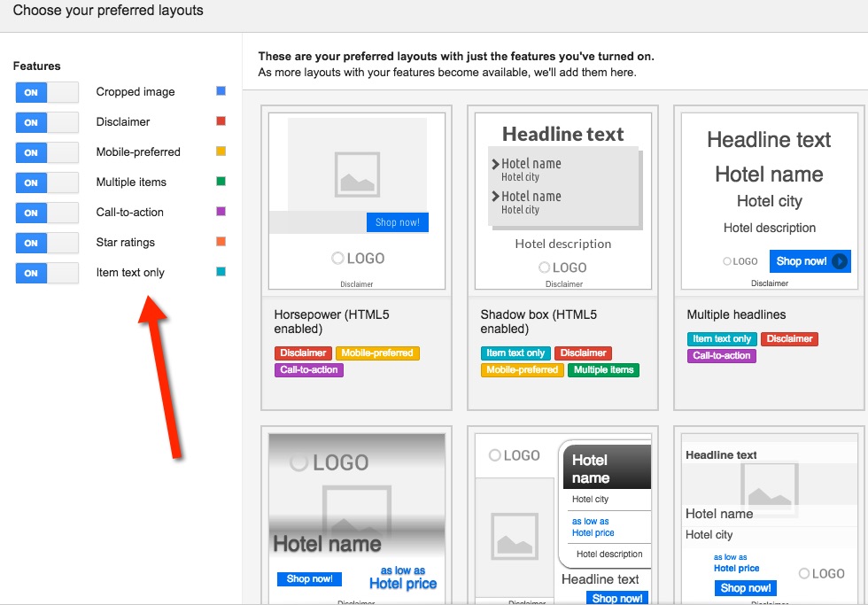The width and height of the screenshot is (868, 605).
Task: Switch off the Call-to-action toggle
Action: pyautogui.click(x=47, y=213)
